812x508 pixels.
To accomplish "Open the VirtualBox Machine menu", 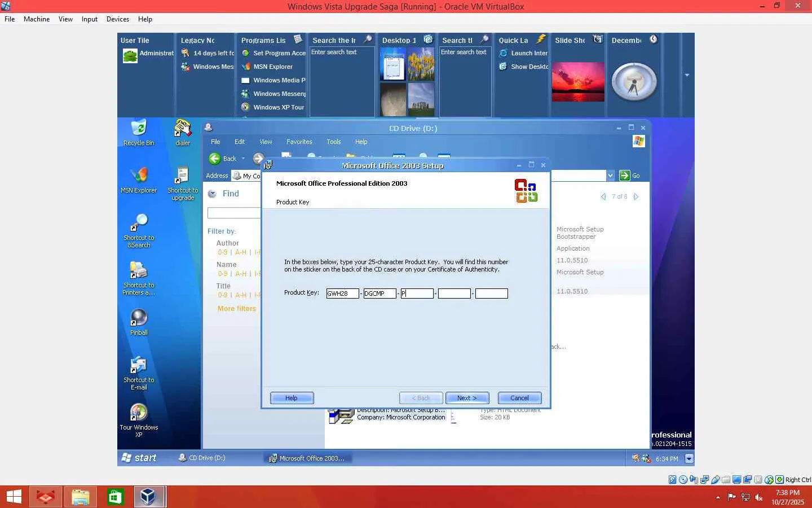I will click(37, 19).
